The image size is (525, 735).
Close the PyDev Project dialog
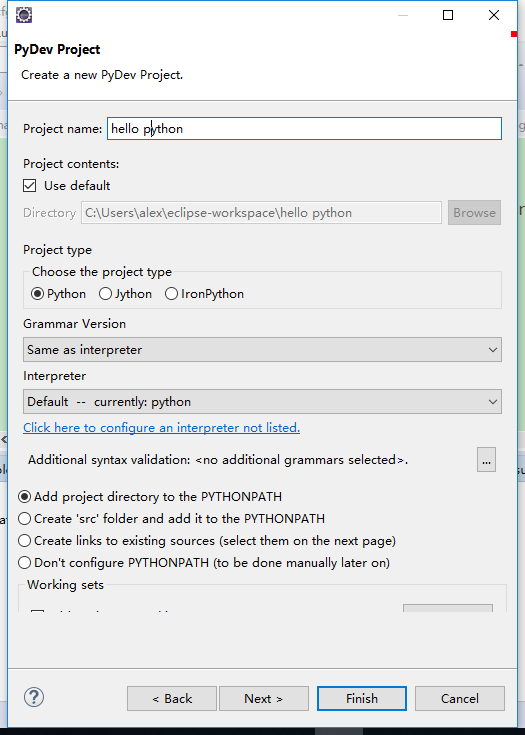(x=494, y=15)
